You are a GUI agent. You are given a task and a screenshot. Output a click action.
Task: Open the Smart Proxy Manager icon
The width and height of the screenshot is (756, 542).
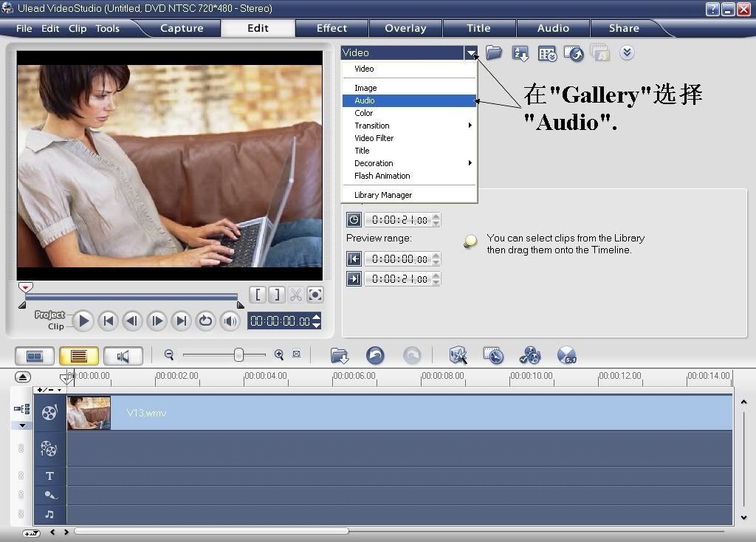coord(493,355)
